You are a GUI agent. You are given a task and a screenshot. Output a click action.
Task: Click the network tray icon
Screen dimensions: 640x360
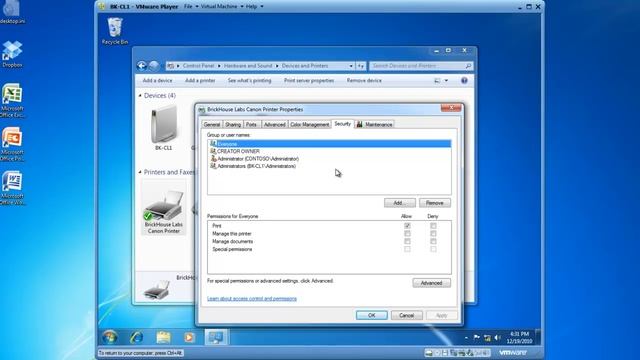point(487,338)
